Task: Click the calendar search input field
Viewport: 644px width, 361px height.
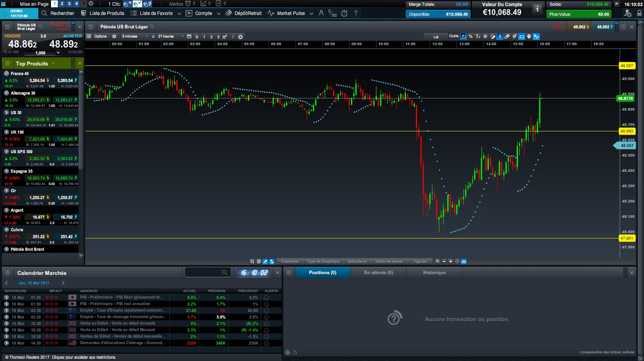Action: point(204,273)
